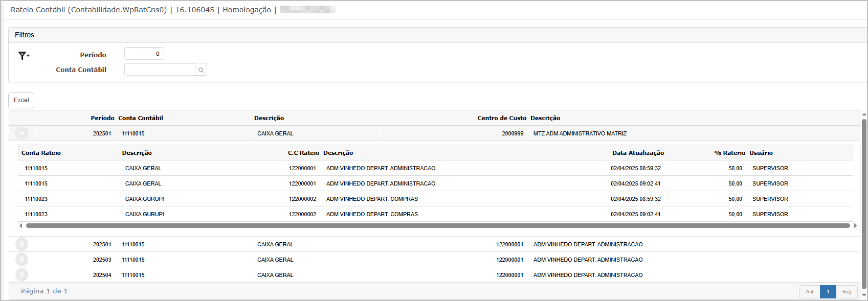The height and width of the screenshot is (301, 868).
Task: Select date 02/04/2025 09:02:41 in CAIXA GERAL row
Action: [x=636, y=183]
